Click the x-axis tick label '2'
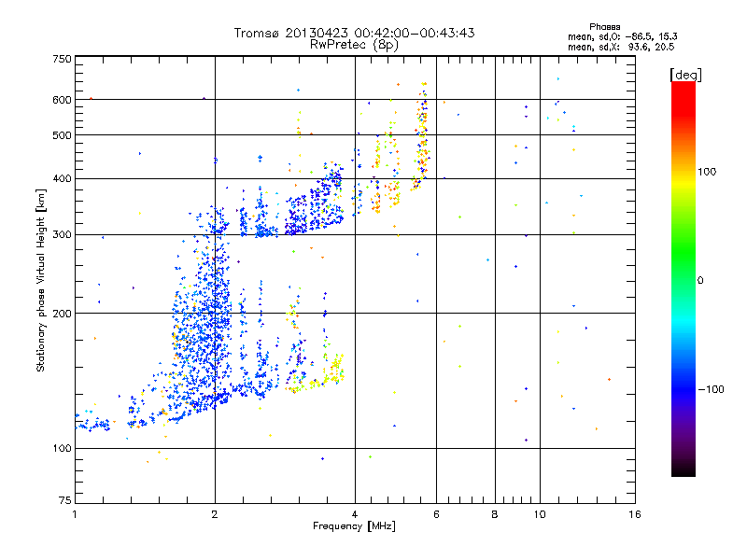Viewport: 747px width, 560px height. (215, 514)
